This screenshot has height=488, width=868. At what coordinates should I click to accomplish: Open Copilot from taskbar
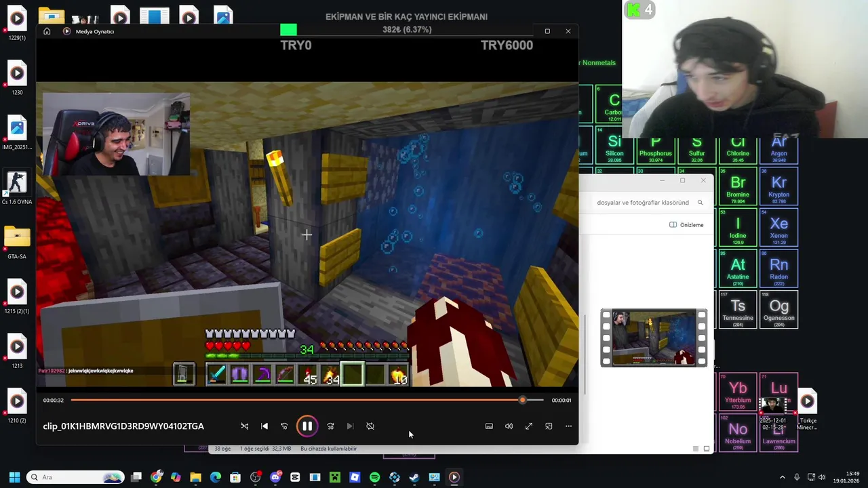coord(176,477)
